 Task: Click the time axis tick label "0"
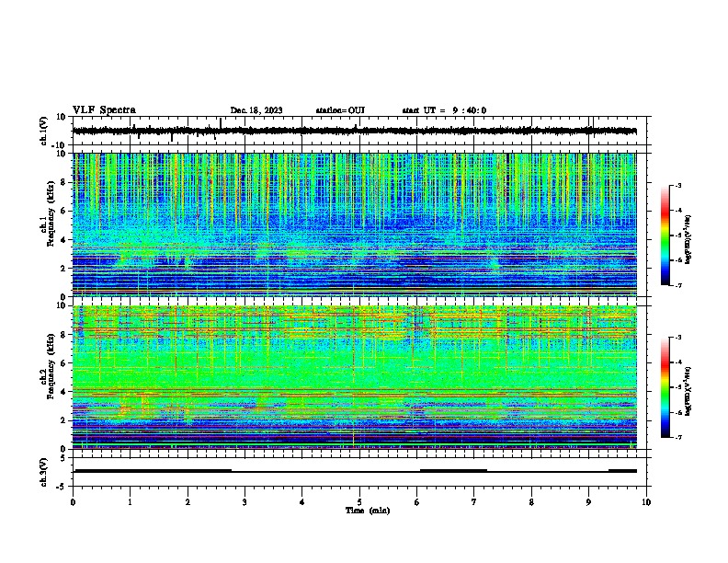73,502
